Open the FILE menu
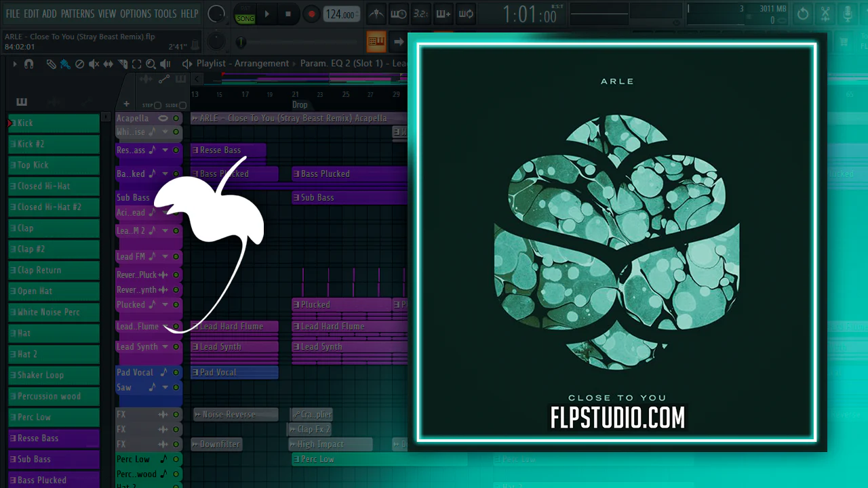The height and width of the screenshot is (488, 868). [x=13, y=14]
